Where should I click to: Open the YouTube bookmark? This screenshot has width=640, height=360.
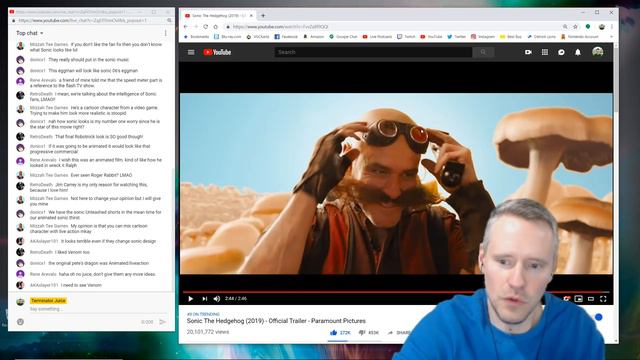pyautogui.click(x=431, y=37)
